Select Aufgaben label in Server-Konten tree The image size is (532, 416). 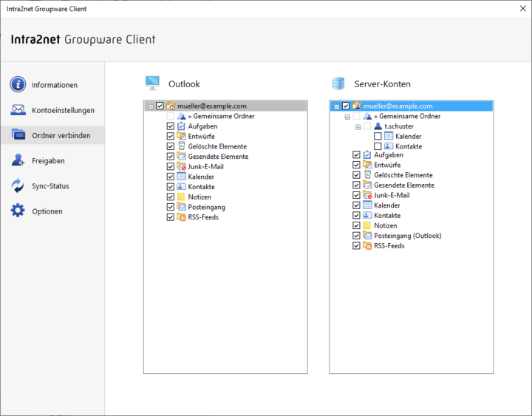tap(389, 154)
